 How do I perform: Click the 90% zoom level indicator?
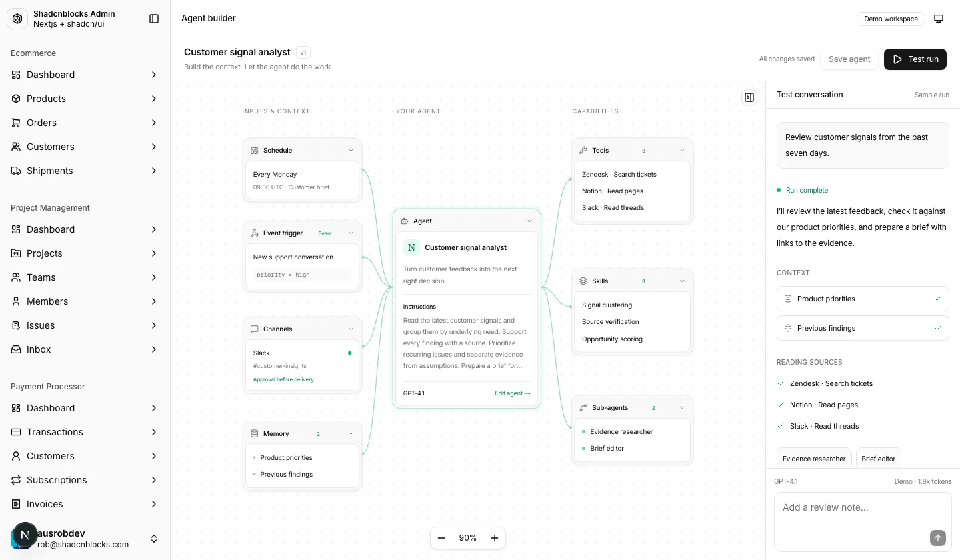coord(468,538)
